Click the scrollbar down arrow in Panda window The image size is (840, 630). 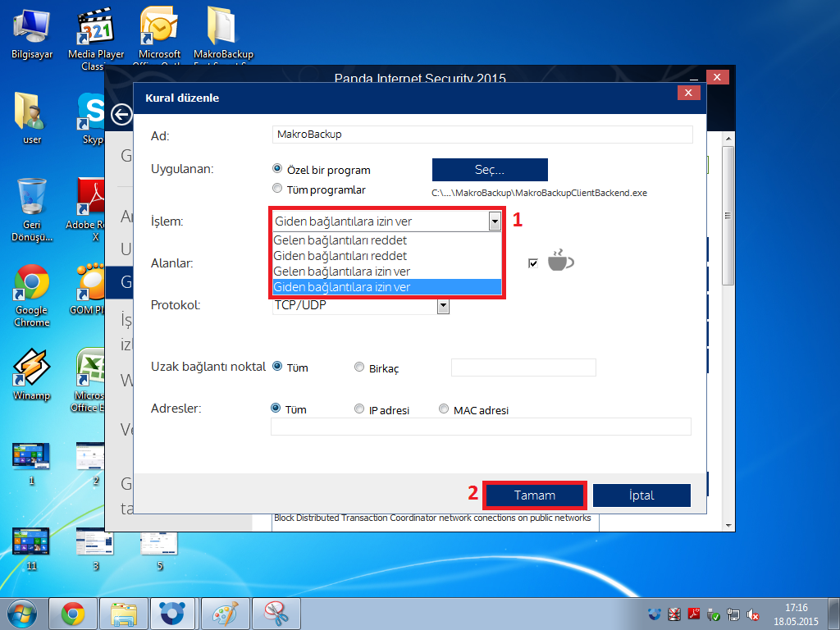(x=728, y=526)
